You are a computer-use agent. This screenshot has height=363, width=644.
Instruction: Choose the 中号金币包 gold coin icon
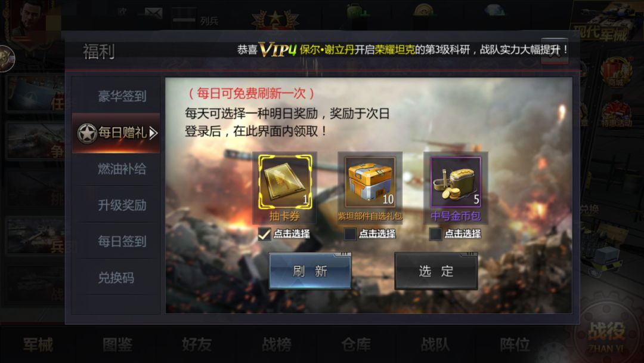pyautogui.click(x=456, y=182)
